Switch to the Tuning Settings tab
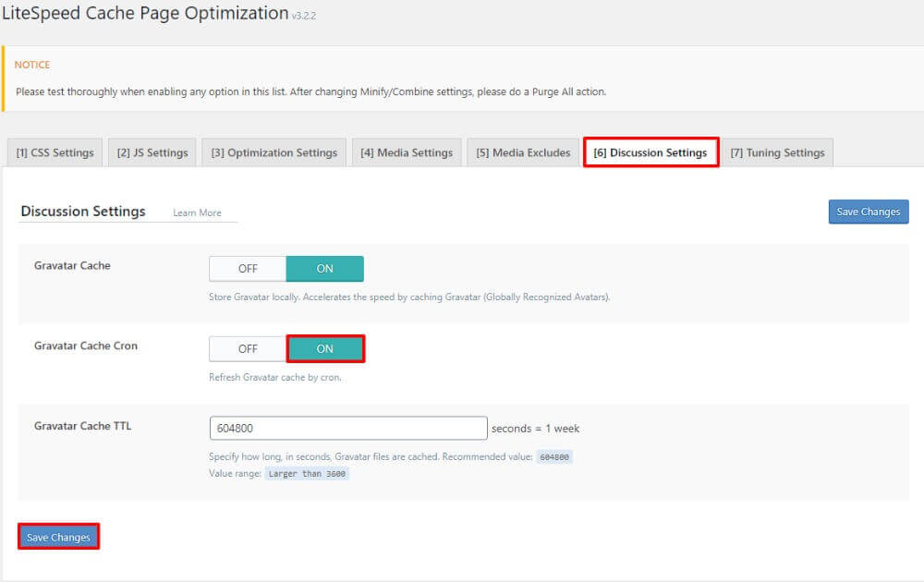Screen dimensions: 924x582 (x=777, y=152)
